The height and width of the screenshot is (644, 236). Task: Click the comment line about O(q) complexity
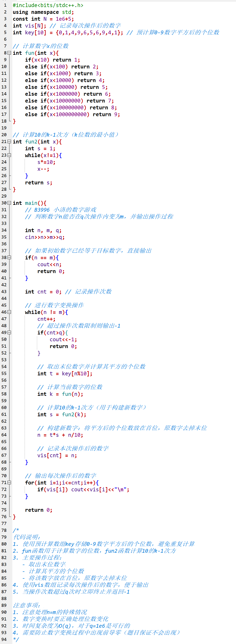point(71,626)
